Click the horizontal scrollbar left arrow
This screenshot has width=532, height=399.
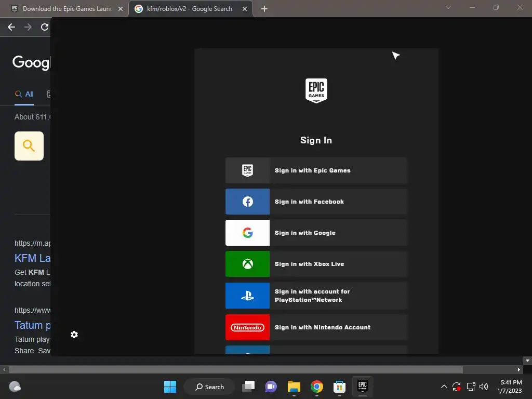pyautogui.click(x=4, y=369)
